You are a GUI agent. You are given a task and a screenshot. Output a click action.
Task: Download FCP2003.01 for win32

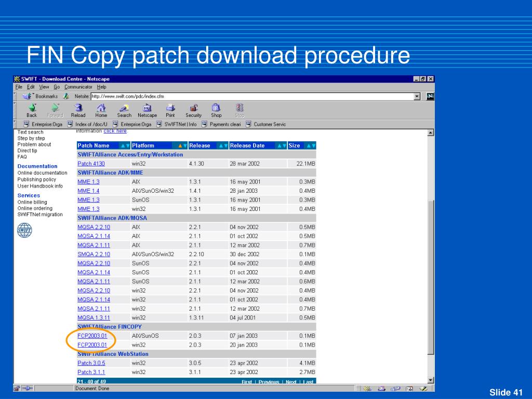[92, 345]
